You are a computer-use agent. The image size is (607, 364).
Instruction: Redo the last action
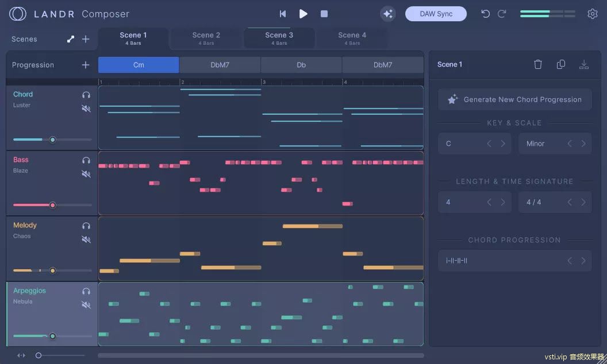point(502,14)
